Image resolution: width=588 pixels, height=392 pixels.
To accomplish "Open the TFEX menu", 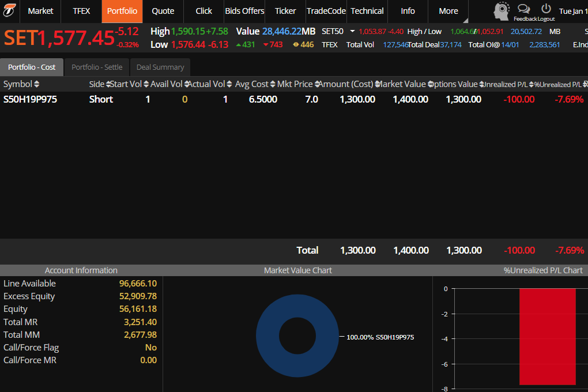I will pos(81,11).
